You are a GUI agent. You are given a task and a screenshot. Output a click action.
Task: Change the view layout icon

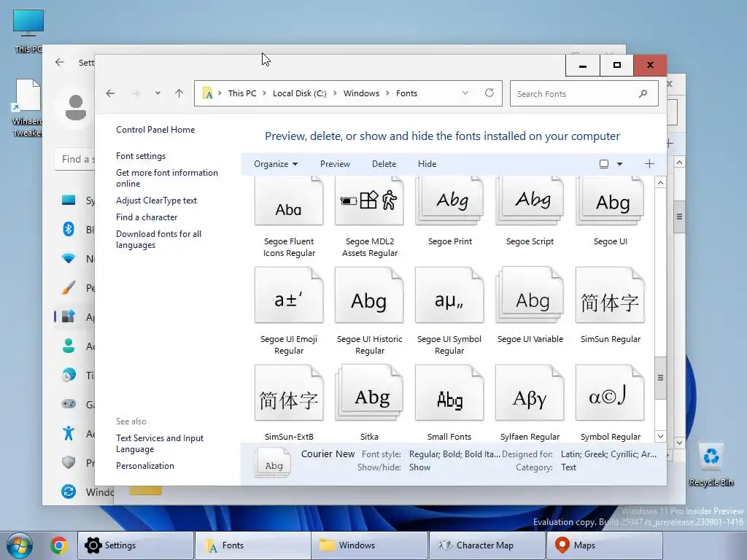pyautogui.click(x=603, y=164)
